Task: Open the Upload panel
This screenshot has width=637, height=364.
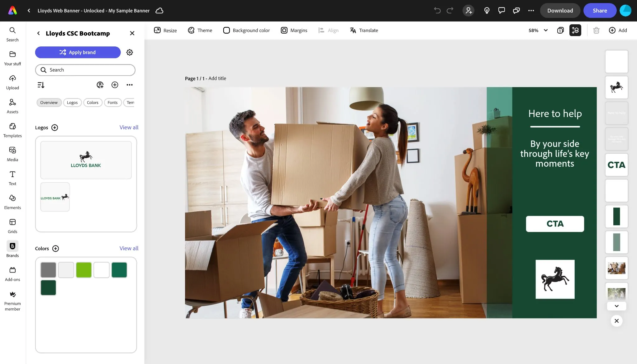Action: tap(12, 82)
